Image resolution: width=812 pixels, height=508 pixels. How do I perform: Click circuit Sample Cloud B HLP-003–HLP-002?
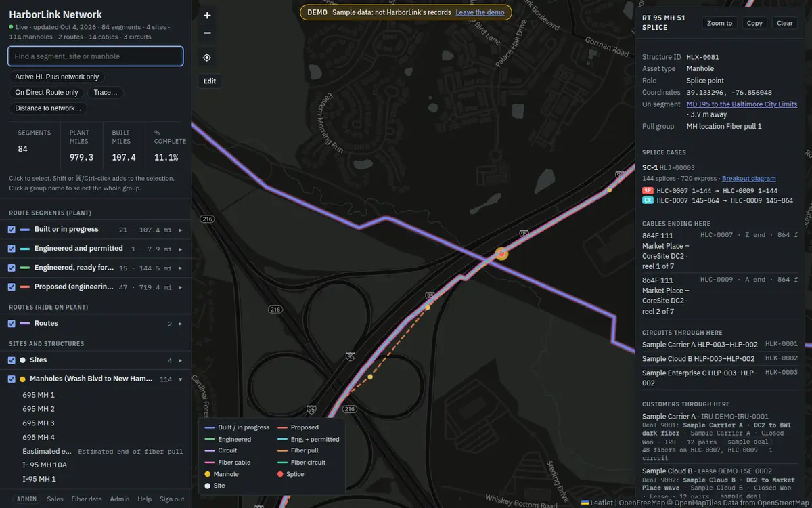point(720,359)
